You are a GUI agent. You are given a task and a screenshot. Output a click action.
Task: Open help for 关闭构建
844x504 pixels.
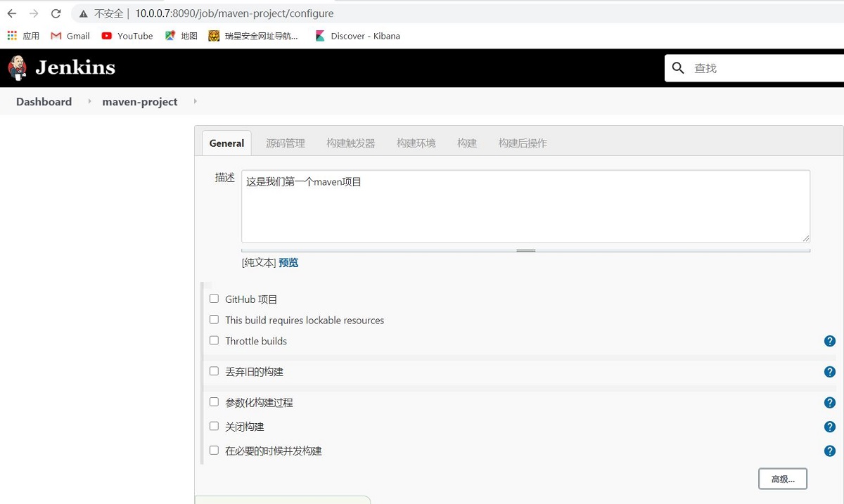tap(830, 427)
